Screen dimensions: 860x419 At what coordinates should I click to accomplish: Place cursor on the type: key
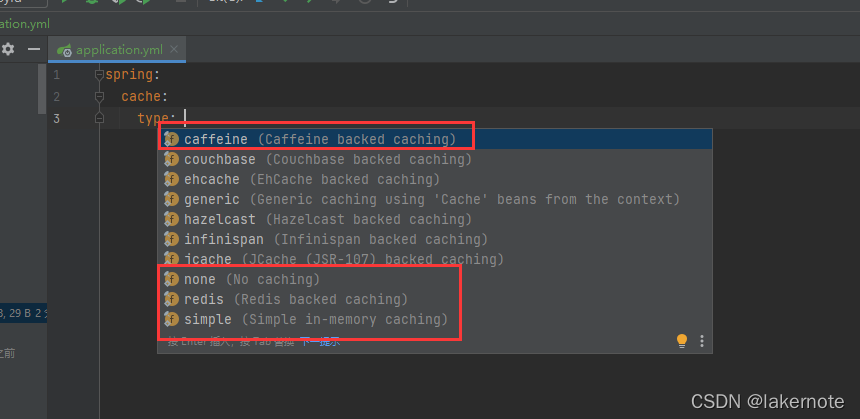pyautogui.click(x=156, y=118)
